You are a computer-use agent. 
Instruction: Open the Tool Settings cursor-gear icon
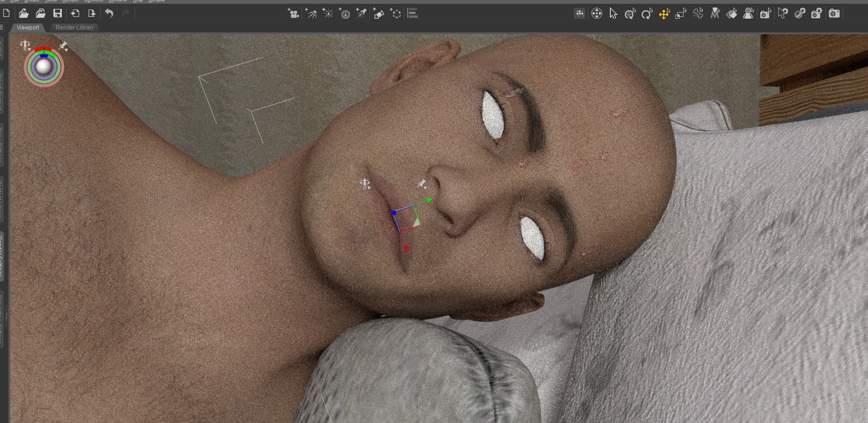pyautogui.click(x=783, y=14)
